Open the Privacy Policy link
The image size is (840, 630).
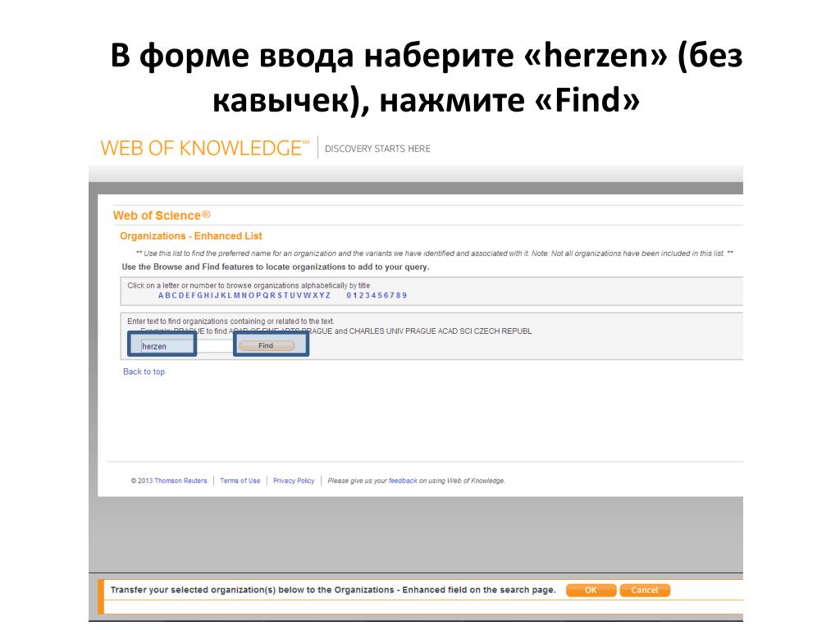[294, 481]
